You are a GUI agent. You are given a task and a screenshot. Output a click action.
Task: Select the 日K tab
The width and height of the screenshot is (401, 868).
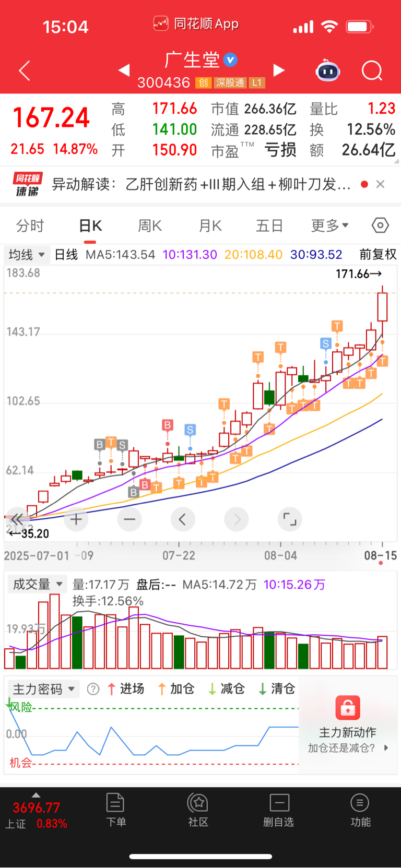[90, 225]
